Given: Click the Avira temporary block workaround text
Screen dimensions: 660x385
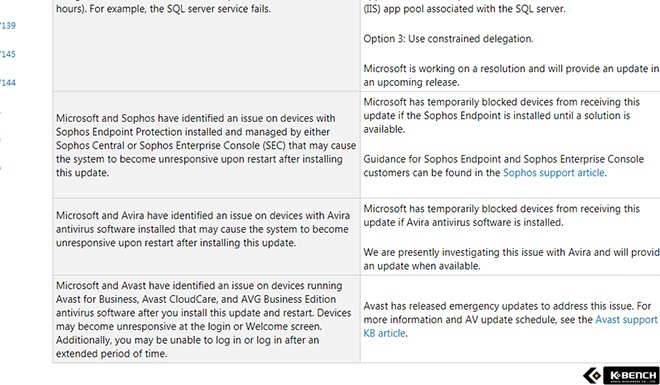Looking at the screenshot, I should [501, 215].
